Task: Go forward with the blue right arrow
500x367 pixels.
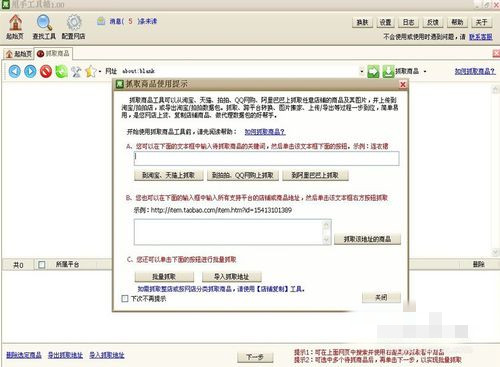Action: 30,71
